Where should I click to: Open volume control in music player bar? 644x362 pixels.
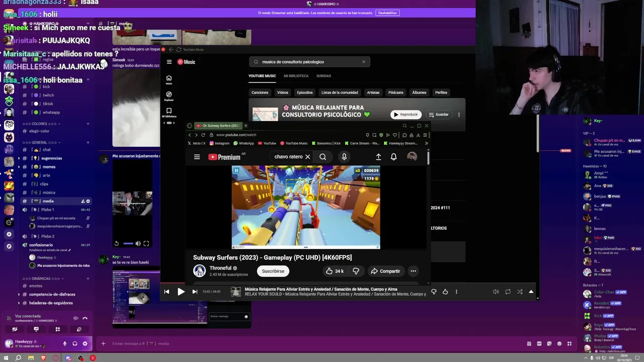tap(496, 292)
